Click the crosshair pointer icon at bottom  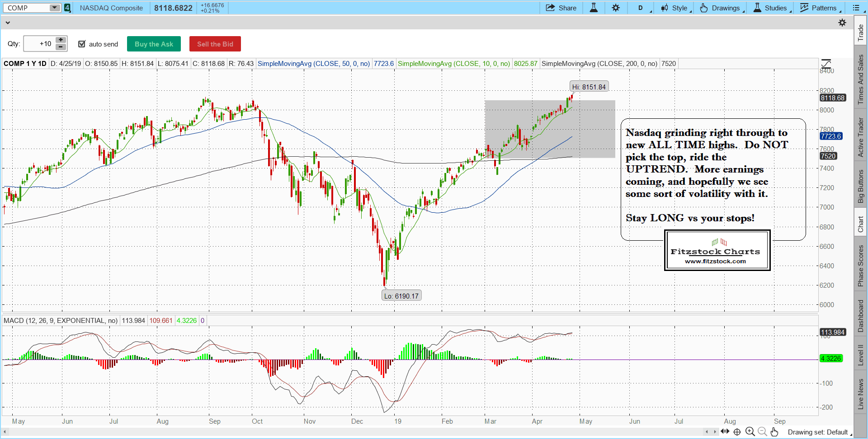click(737, 432)
